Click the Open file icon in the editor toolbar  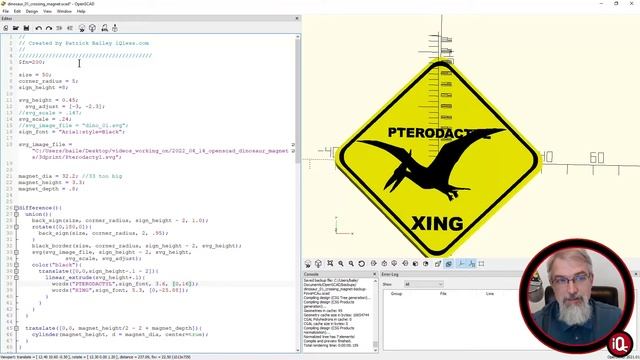point(16,28)
